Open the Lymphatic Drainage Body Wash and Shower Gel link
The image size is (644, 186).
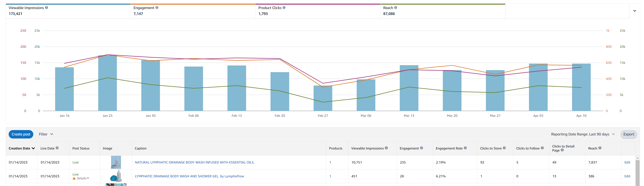click(189, 176)
